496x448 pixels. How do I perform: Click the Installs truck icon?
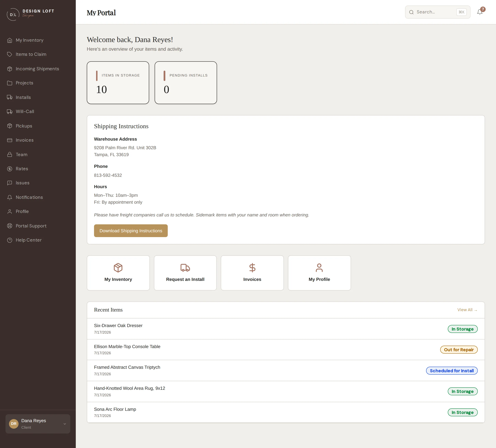10,97
